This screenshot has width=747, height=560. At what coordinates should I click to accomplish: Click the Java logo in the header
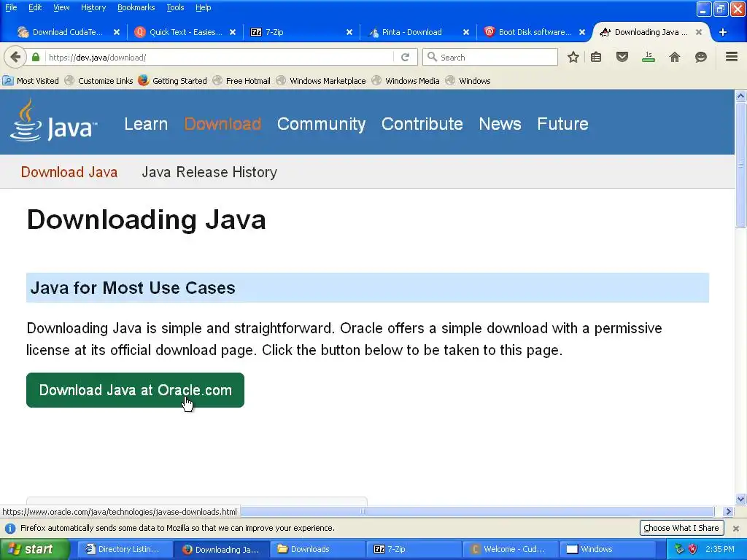pos(53,121)
